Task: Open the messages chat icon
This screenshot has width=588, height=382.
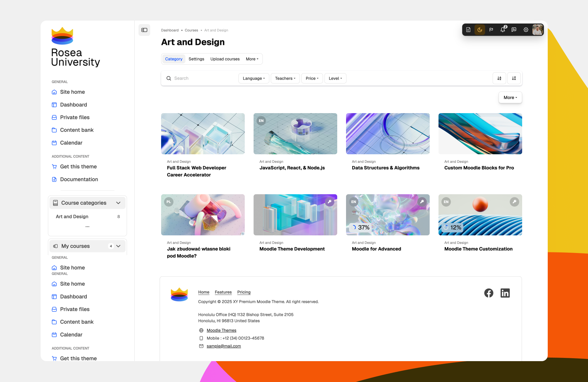Action: [514, 29]
